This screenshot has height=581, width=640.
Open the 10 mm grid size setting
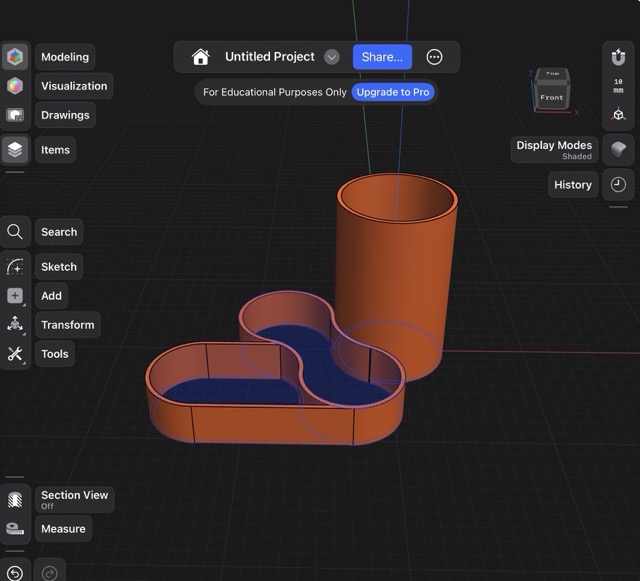[618, 88]
